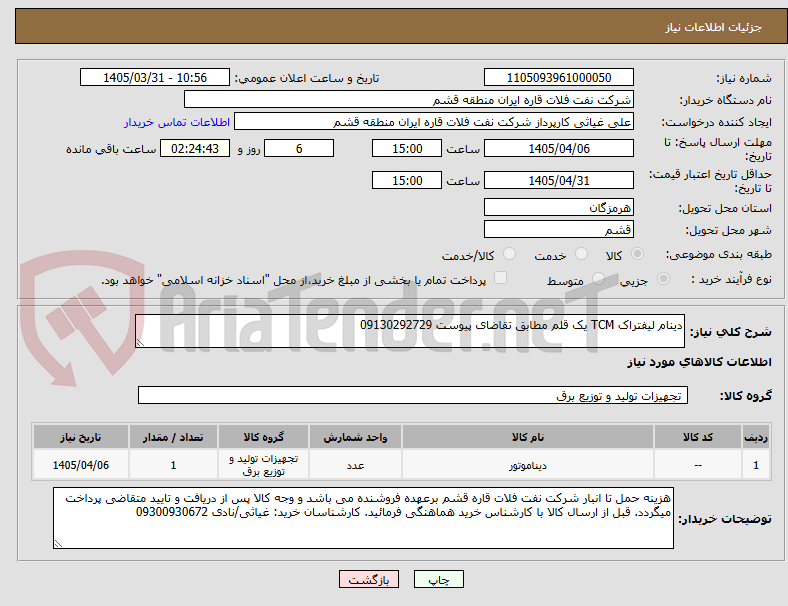The width and height of the screenshot is (788, 606).
Task: Select the متوسط purchase type radio
Action: (x=598, y=278)
